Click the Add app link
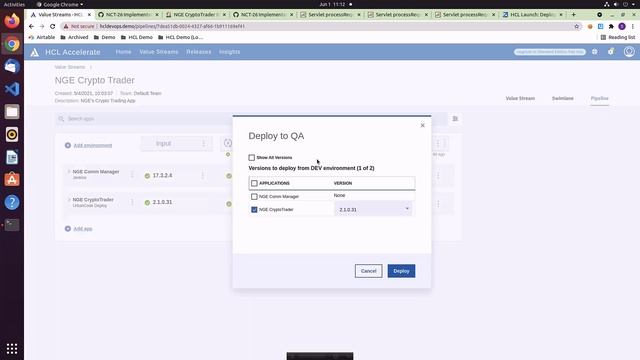The image size is (640, 360). (83, 229)
